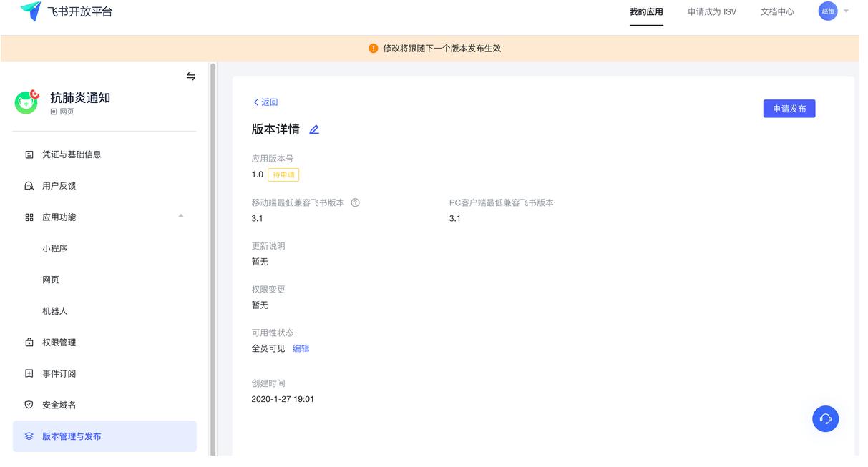Click the 抗肺炎通知 app icon thumbnail
The image size is (868, 467).
(x=26, y=102)
